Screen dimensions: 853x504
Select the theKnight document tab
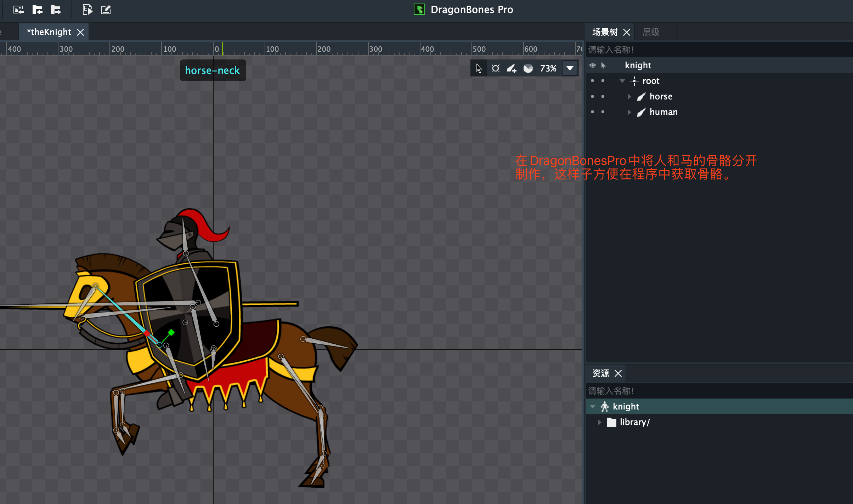point(49,32)
